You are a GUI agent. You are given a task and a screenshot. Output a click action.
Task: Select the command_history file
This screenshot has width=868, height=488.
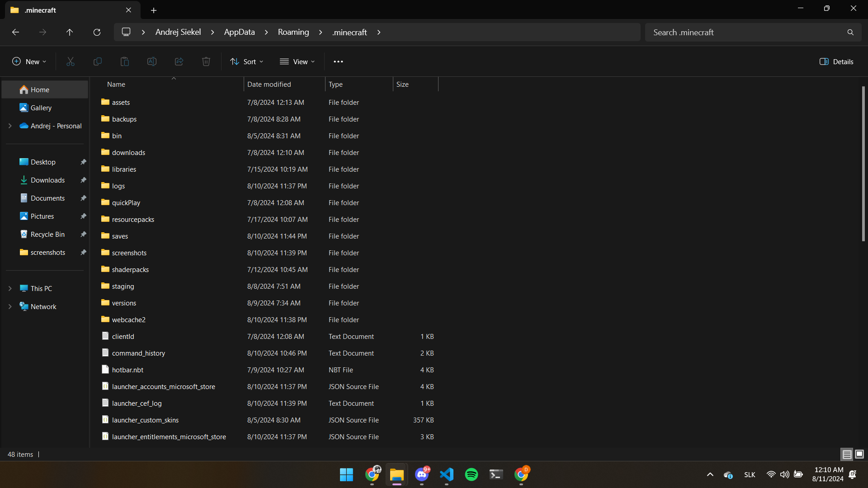267,353
